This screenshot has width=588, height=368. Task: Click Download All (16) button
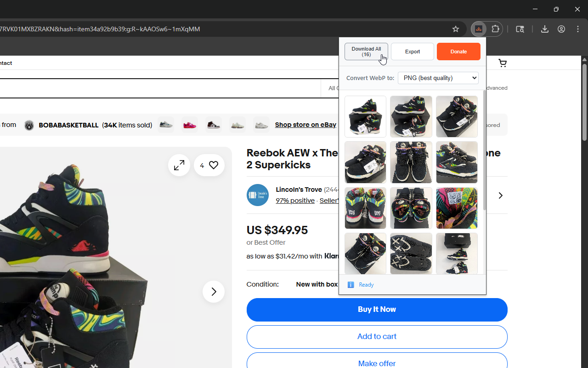coord(366,52)
